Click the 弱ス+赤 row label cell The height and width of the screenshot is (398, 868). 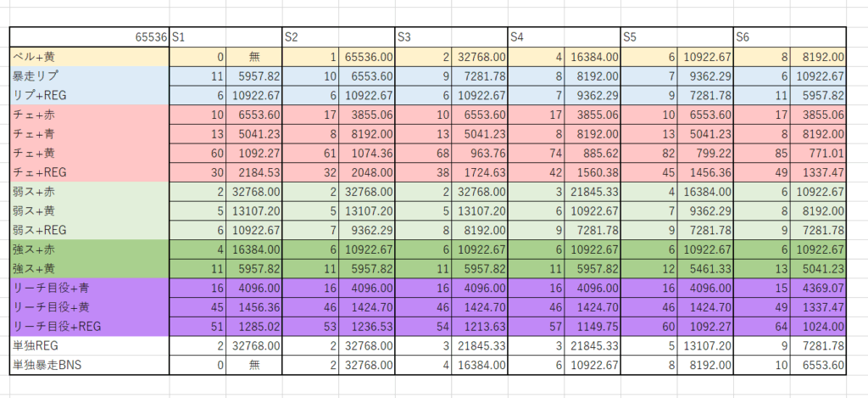[90, 192]
